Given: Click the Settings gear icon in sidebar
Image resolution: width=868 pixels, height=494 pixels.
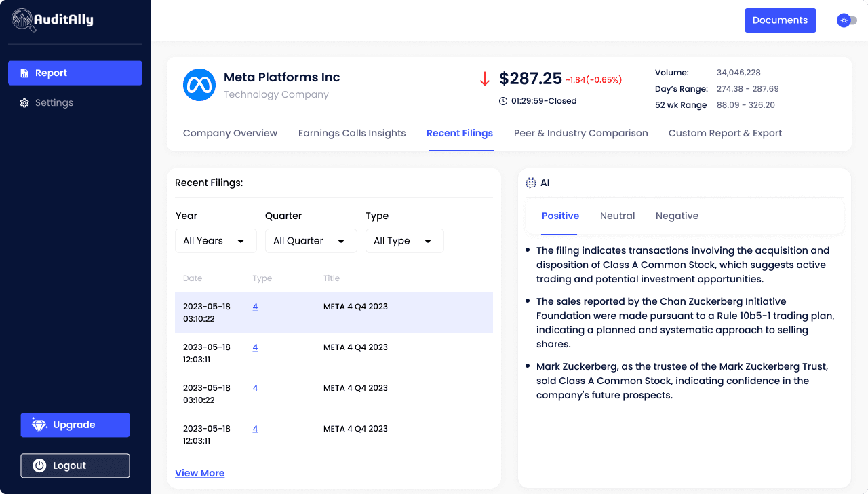Looking at the screenshot, I should pos(24,103).
